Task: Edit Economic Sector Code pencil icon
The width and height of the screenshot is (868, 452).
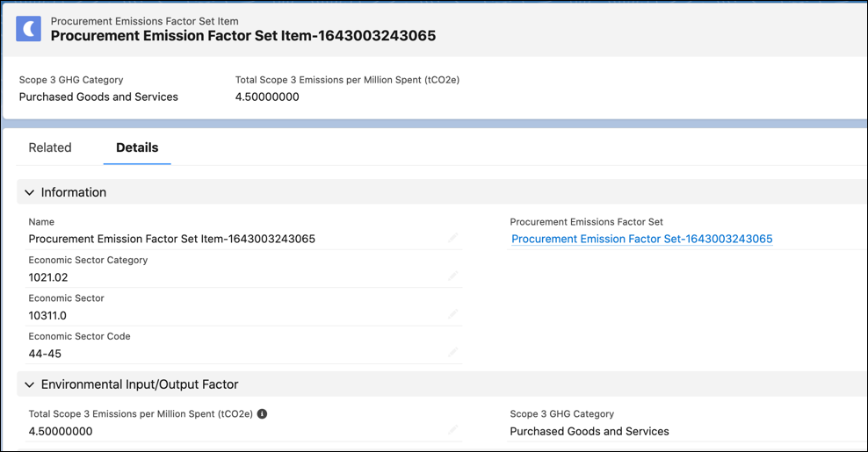Action: coord(452,352)
